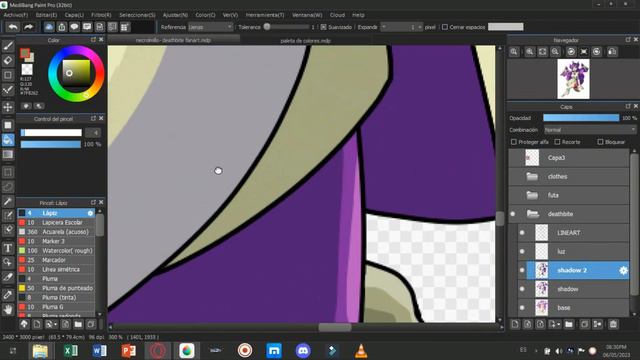The width and height of the screenshot is (640, 360).
Task: Select the rectangular Selection tool
Action: [x=8, y=172]
